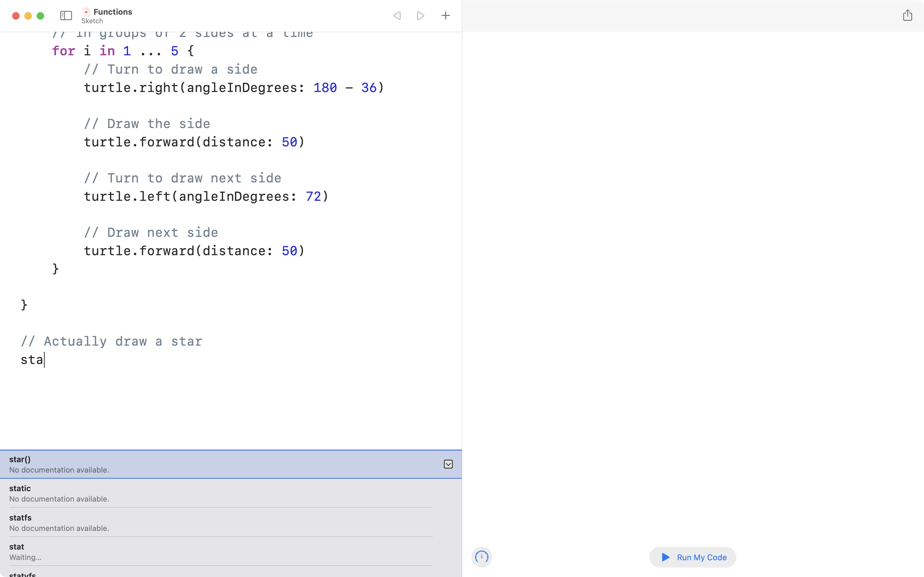This screenshot has width=924, height=577.
Task: Click the Swift file icon beside Functions
Action: pos(86,11)
